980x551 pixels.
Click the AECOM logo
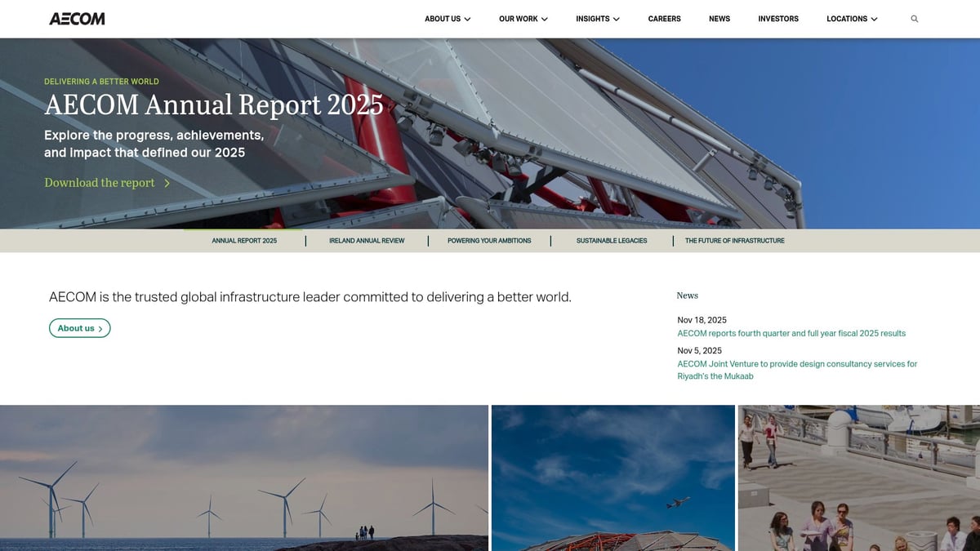[x=77, y=19]
